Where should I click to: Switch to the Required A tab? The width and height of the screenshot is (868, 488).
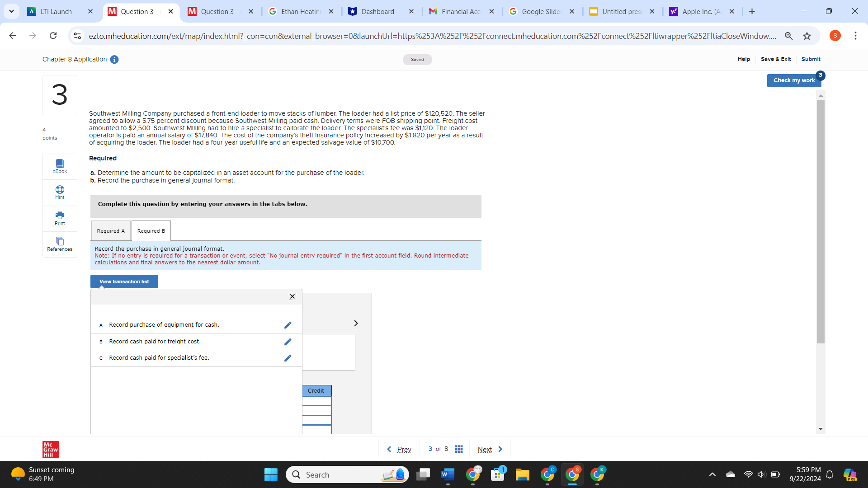pyautogui.click(x=110, y=230)
